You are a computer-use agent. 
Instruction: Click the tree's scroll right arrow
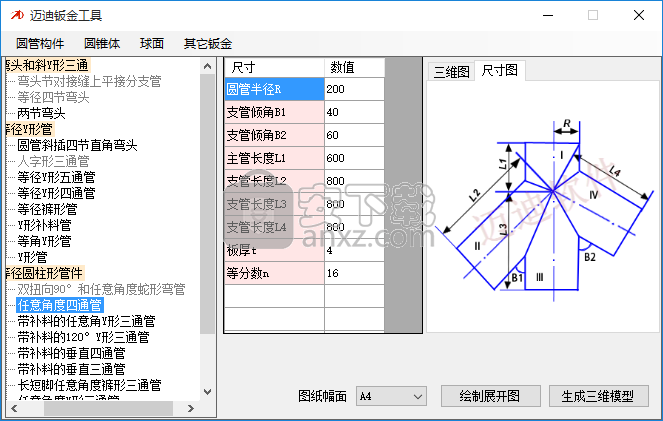191,408
